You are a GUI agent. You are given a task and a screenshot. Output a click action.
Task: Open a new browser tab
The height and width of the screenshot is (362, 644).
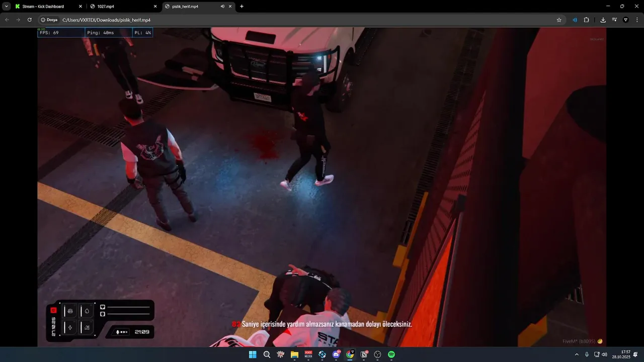tap(242, 7)
